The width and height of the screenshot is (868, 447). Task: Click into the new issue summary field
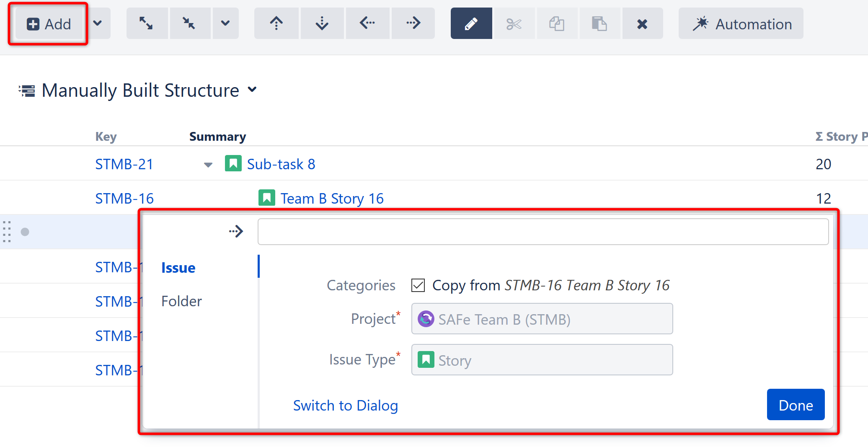543,232
